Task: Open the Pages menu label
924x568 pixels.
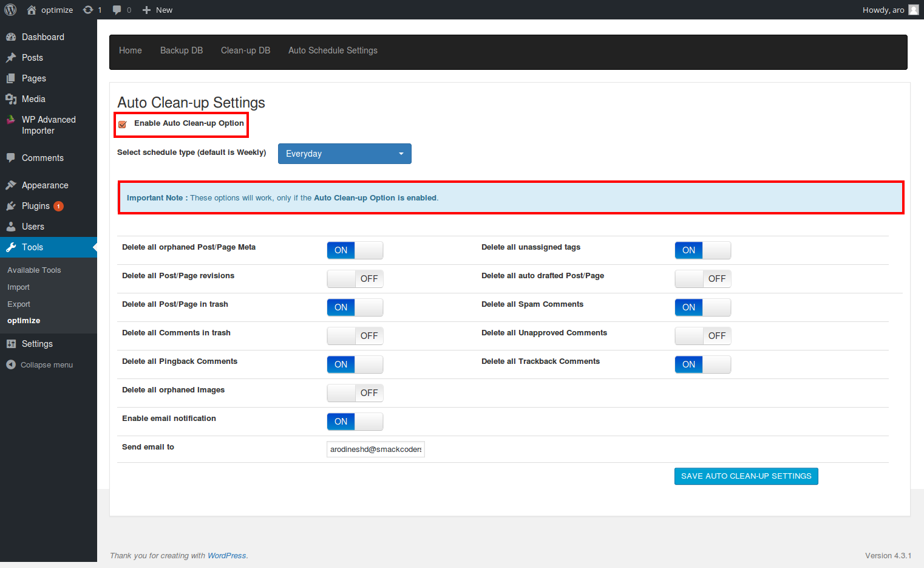Action: coord(34,78)
